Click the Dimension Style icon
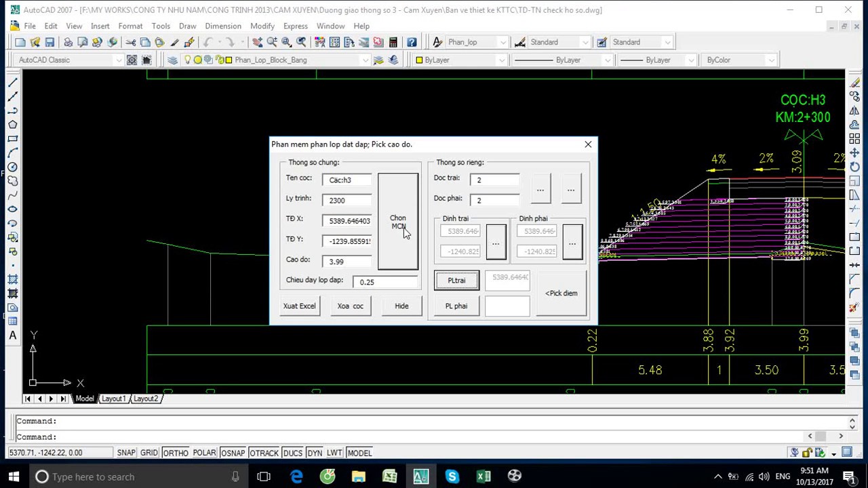 [x=520, y=42]
